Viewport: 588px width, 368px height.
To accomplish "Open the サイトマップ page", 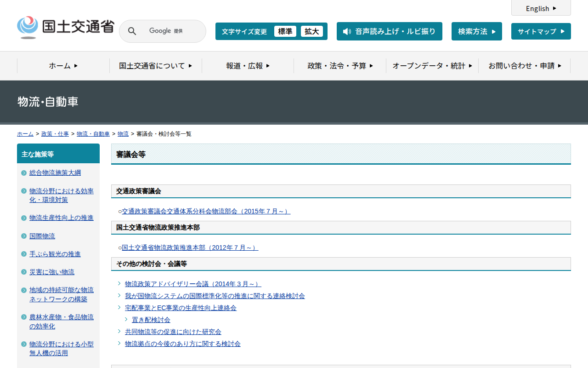I will click(x=541, y=31).
